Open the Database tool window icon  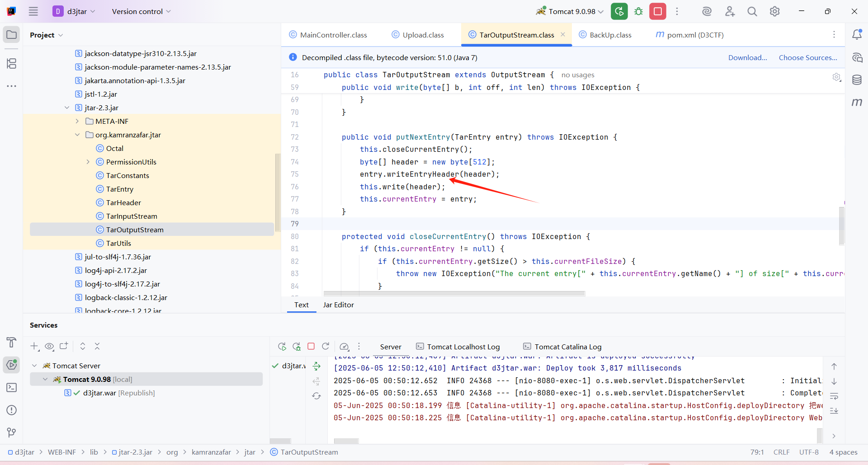[857, 80]
